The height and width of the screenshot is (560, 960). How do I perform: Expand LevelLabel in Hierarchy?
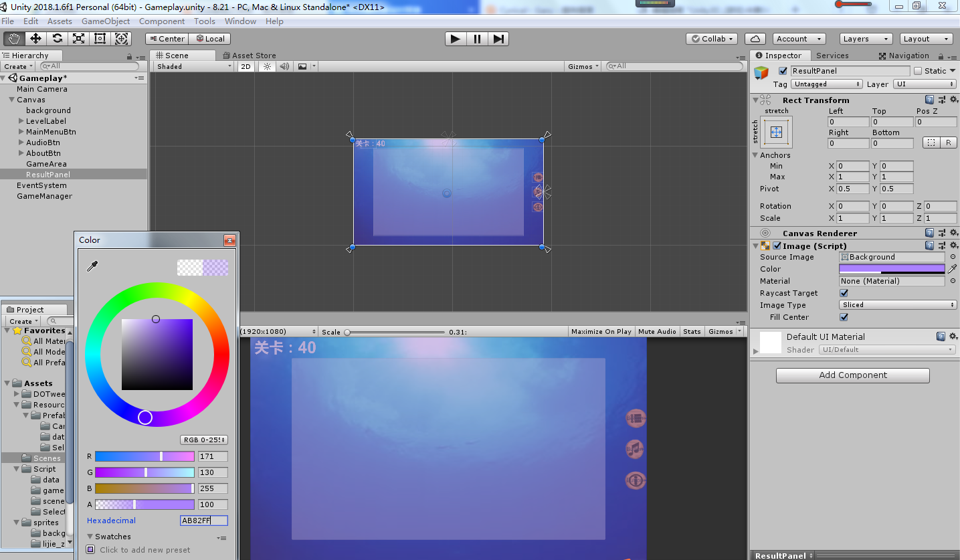[21, 121]
